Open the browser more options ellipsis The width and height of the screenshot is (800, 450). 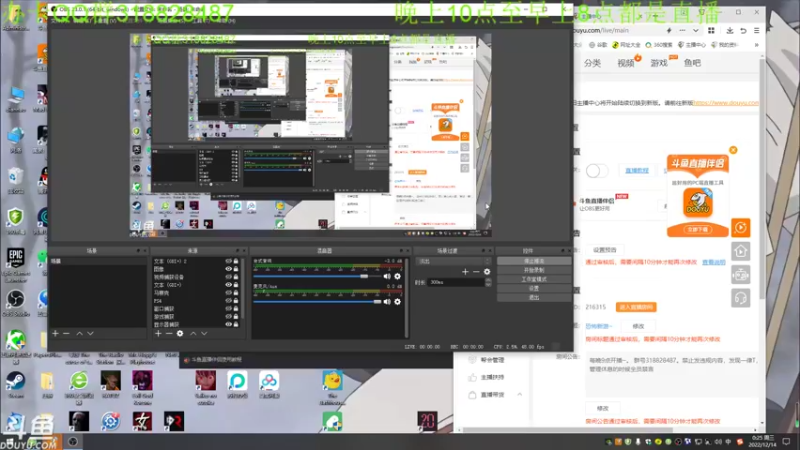click(682, 31)
